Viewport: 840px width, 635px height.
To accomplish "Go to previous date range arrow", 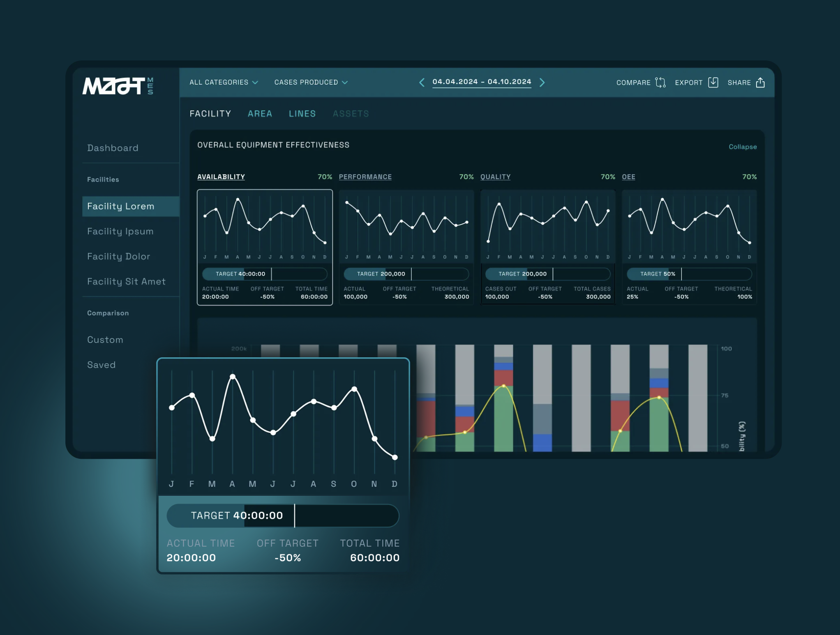I will tap(422, 83).
